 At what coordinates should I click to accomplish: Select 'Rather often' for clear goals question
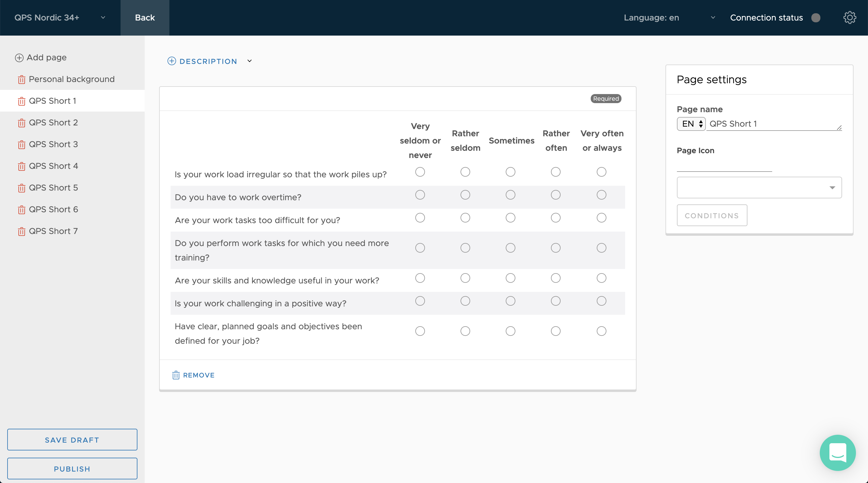[555, 331]
